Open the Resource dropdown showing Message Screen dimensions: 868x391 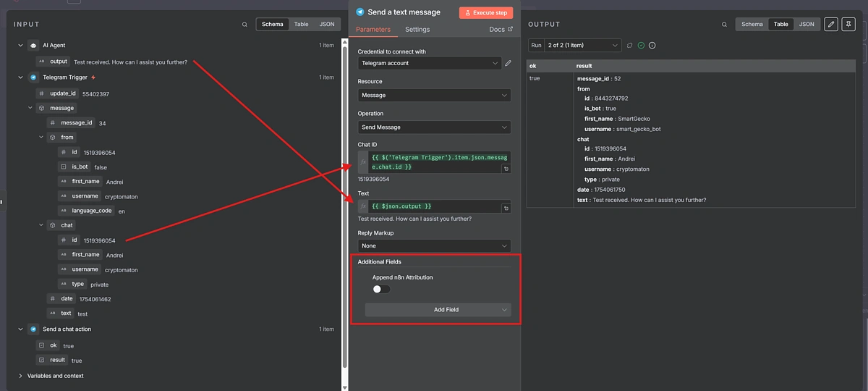433,95
